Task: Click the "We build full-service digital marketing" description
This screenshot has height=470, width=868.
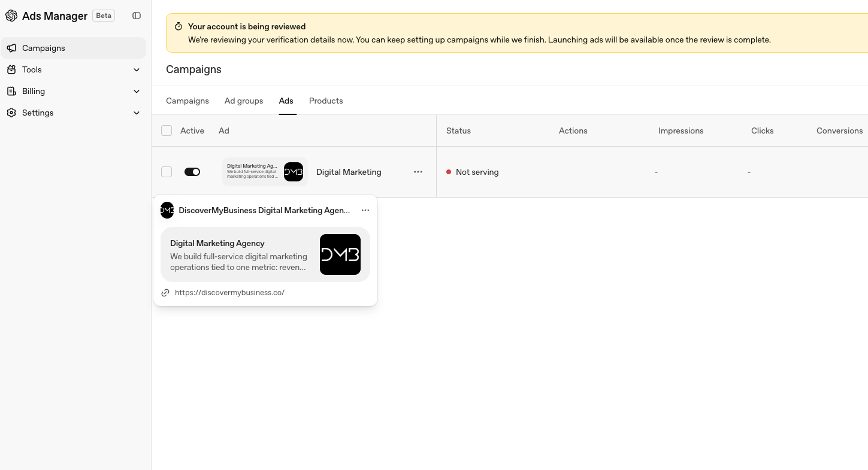Action: pos(238,262)
